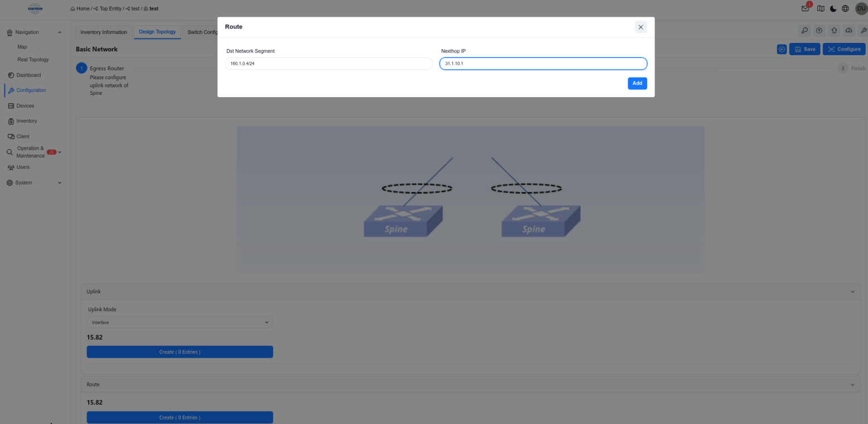Close the Route dialog

[640, 27]
